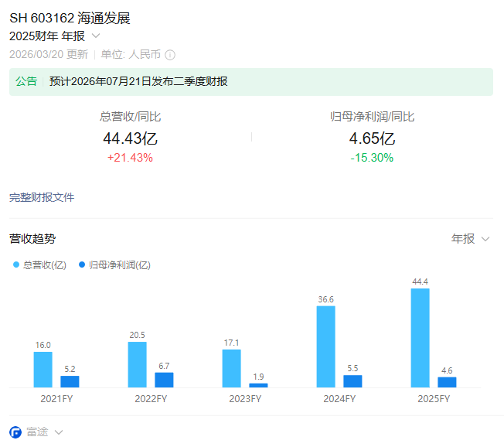Click the 2021FY axis label
Screen dimensions: 504x447
click(56, 399)
